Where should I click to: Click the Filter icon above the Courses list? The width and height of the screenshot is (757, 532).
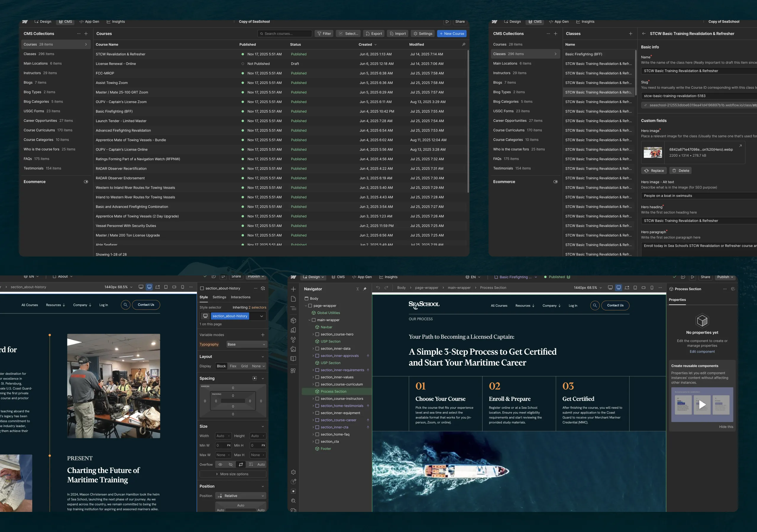[x=319, y=33]
